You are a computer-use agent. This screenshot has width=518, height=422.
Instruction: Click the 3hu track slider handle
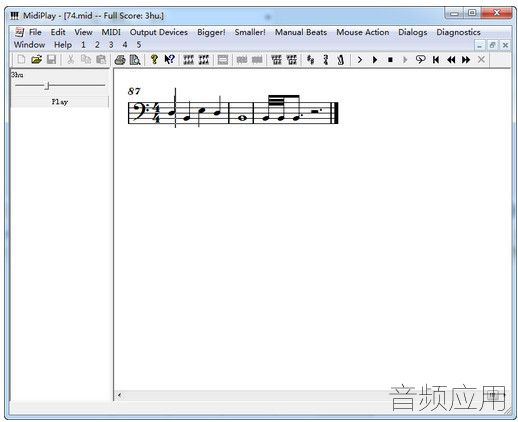47,86
